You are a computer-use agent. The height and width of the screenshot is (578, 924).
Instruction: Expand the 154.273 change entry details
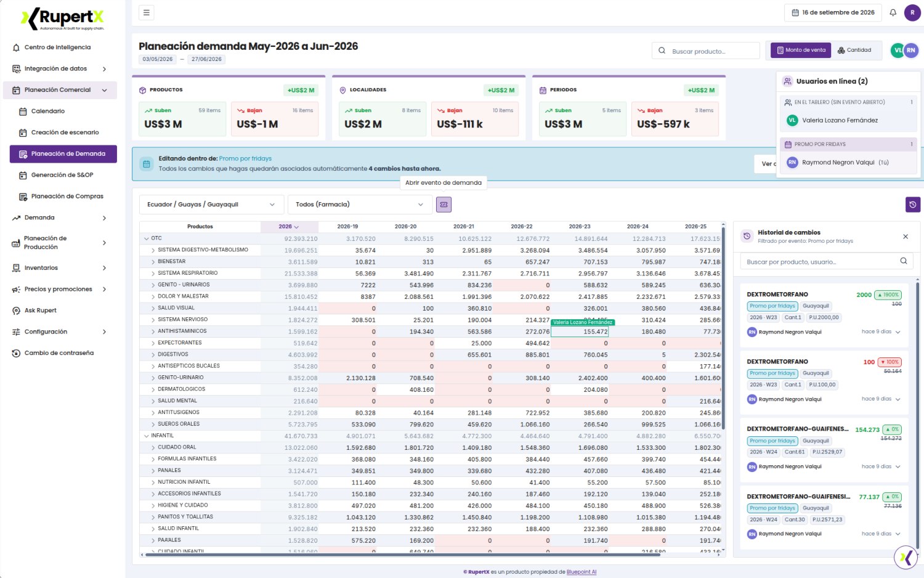coord(898,466)
